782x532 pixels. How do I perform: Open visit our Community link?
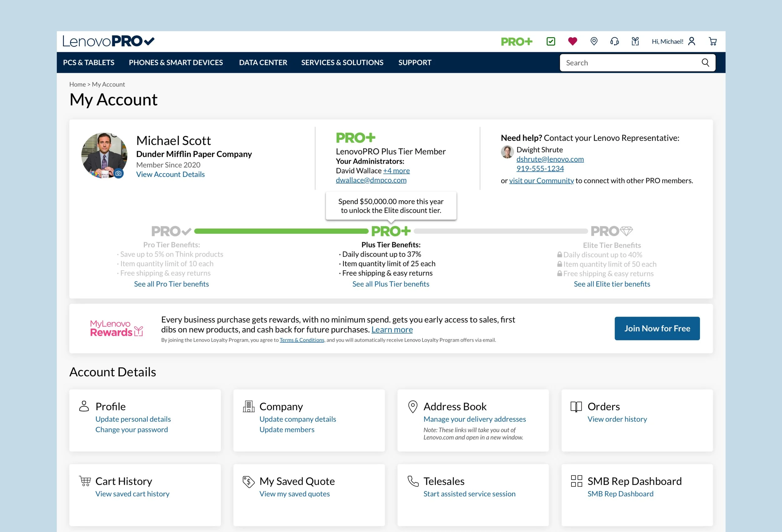click(x=541, y=181)
